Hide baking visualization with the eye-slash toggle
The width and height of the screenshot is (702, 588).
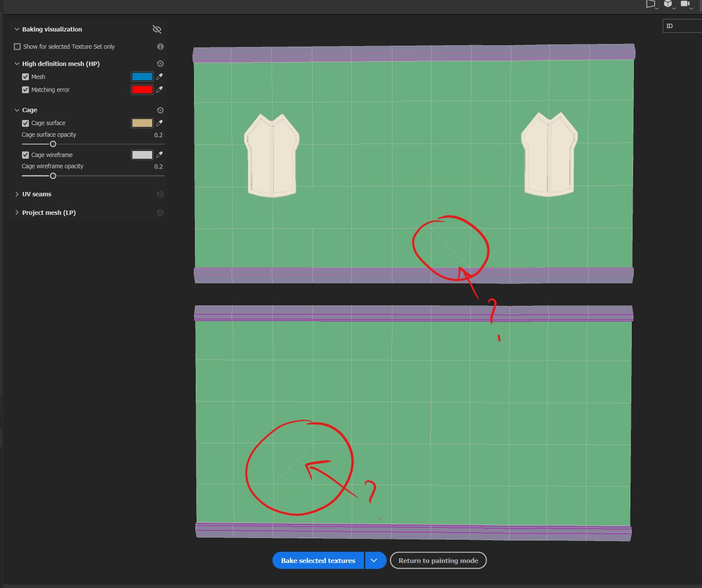point(156,29)
